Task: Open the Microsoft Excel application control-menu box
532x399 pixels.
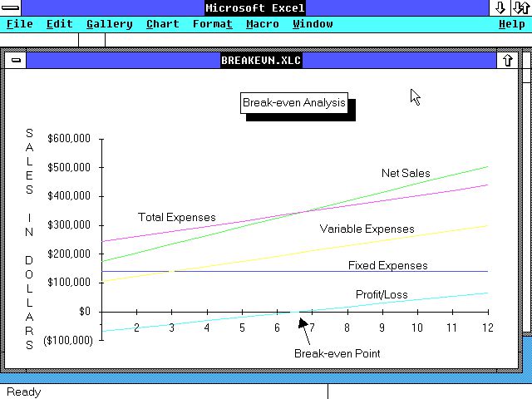Action: pos(12,7)
